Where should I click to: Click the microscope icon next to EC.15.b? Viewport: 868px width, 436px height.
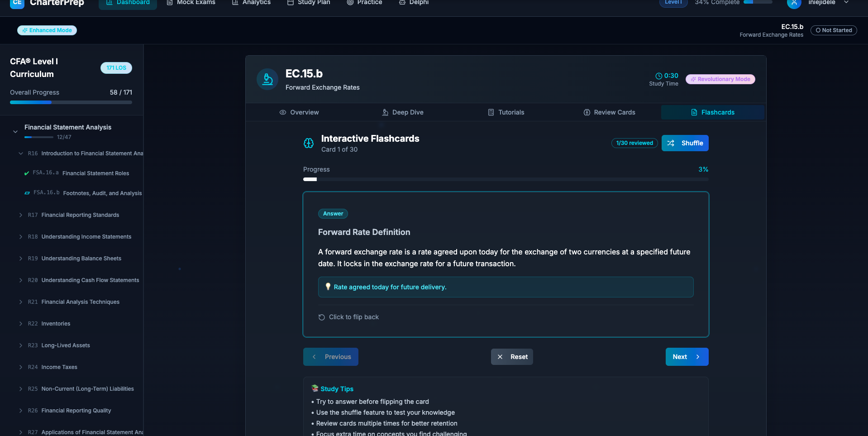267,79
